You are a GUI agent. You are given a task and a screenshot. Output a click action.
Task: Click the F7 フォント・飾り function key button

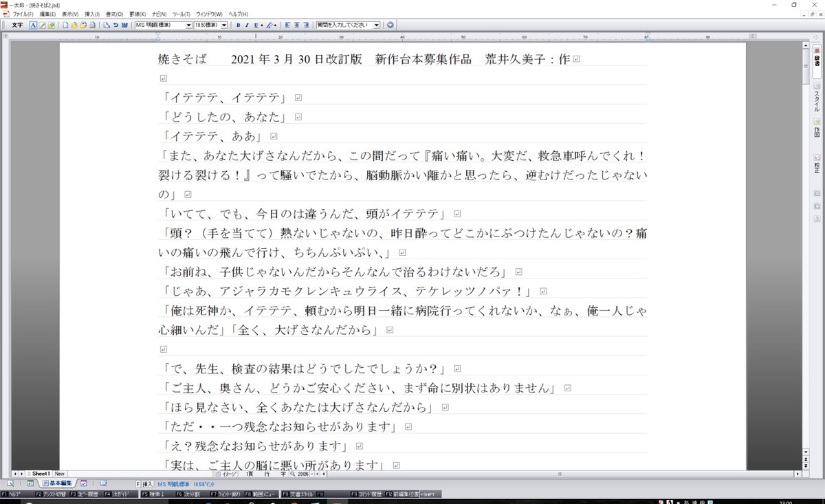[225, 494]
